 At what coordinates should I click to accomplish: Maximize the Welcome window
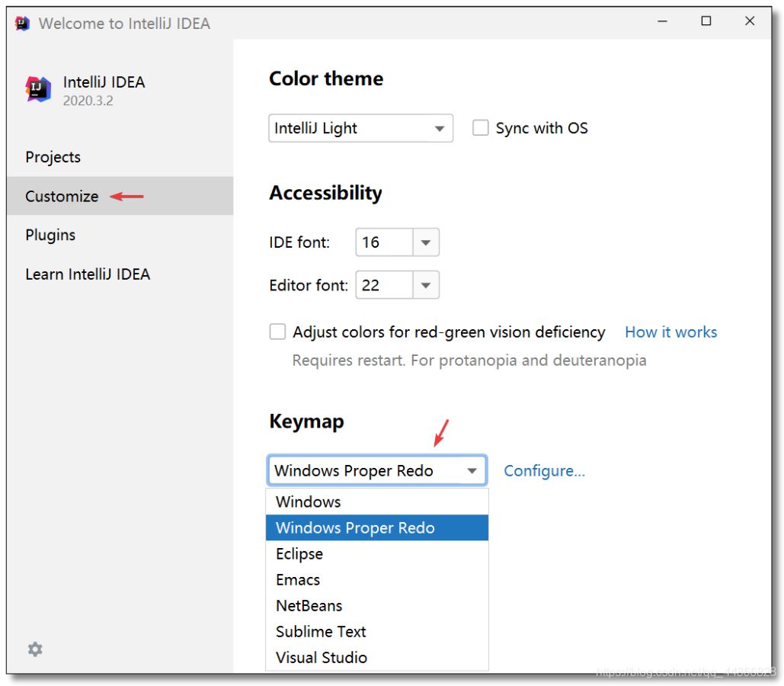(x=706, y=22)
